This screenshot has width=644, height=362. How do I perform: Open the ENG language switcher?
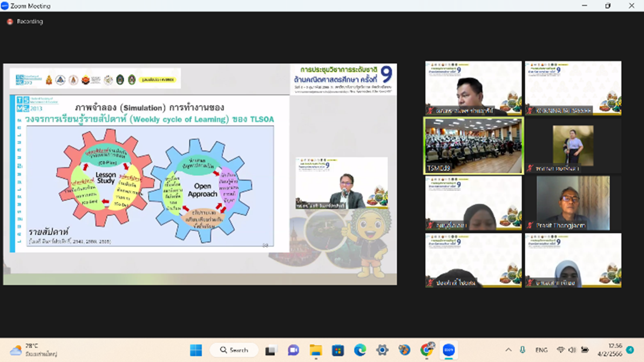(x=541, y=350)
